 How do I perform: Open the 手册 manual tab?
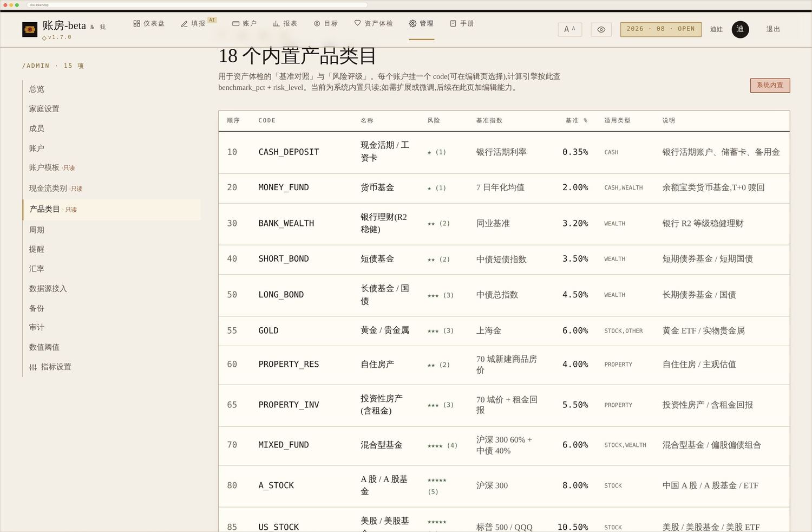coord(462,23)
